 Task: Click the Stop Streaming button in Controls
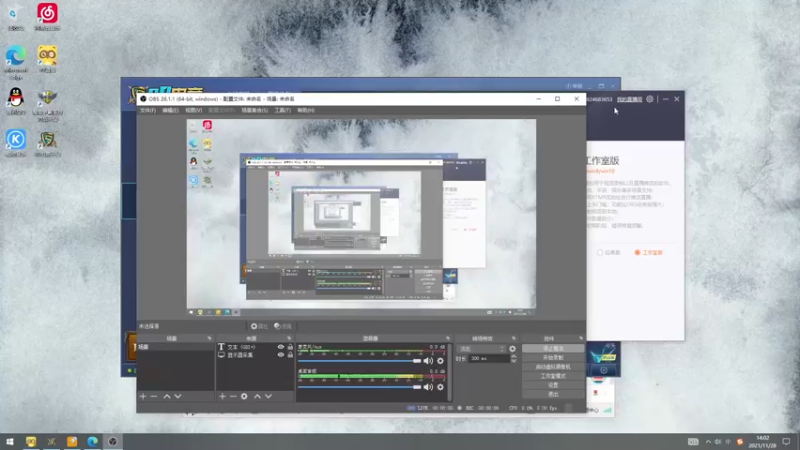pyautogui.click(x=553, y=349)
